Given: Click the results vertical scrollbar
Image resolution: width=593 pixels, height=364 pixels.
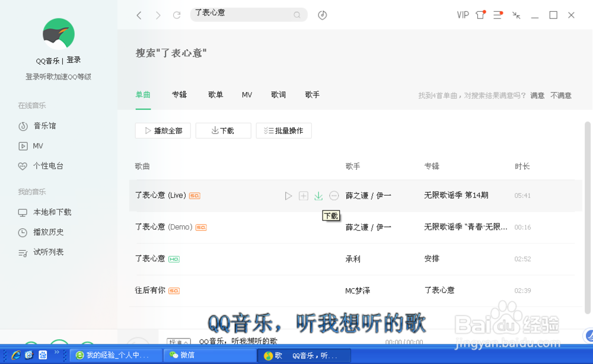Looking at the screenshot, I should pyautogui.click(x=587, y=218).
